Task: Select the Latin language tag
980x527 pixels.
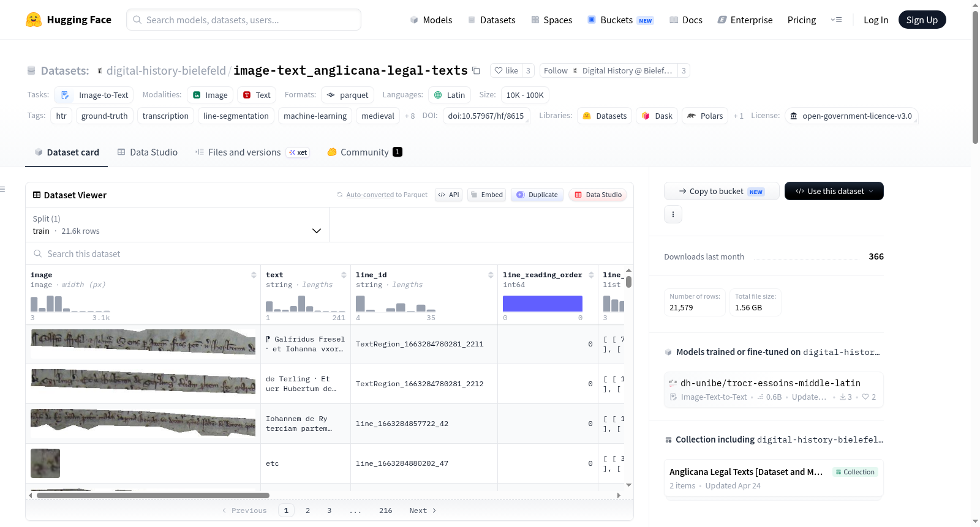Action: [450, 95]
